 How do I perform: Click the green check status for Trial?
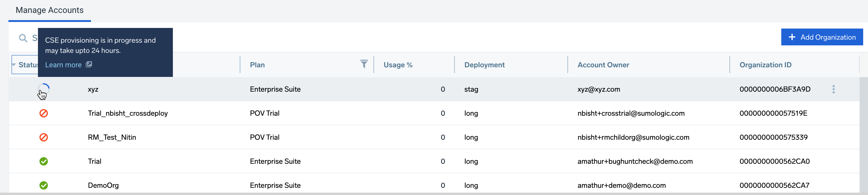[x=43, y=161]
